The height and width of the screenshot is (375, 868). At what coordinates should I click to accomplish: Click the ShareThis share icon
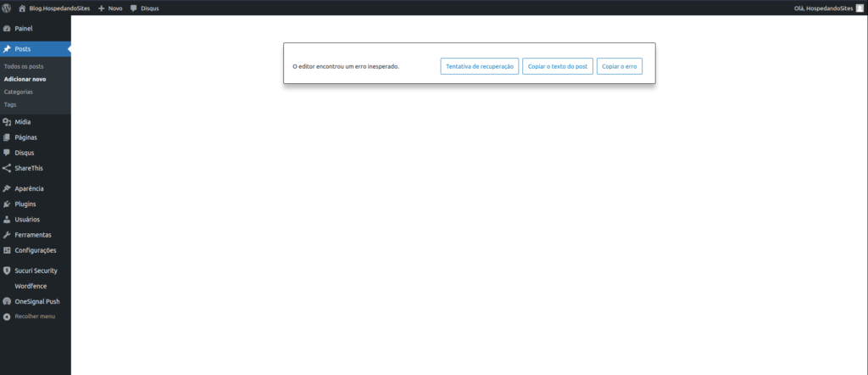pyautogui.click(x=7, y=168)
